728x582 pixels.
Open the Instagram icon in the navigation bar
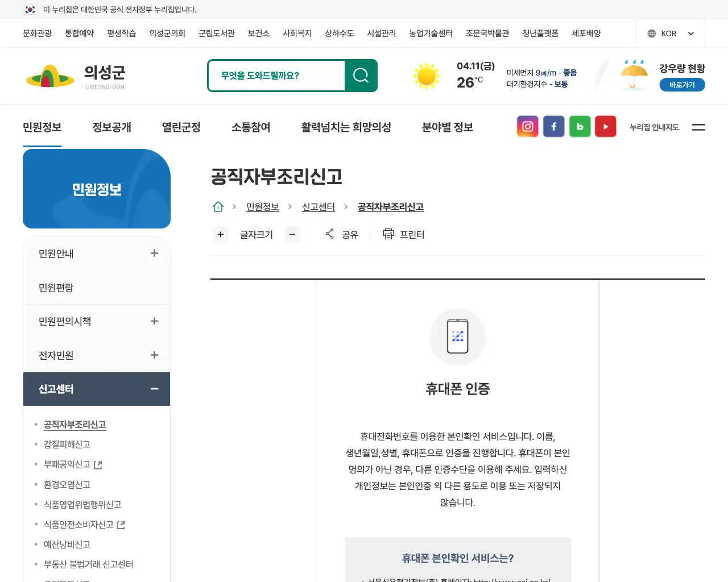pyautogui.click(x=527, y=126)
